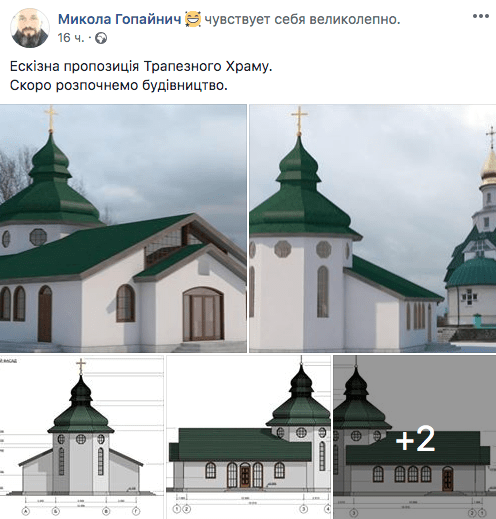This screenshot has height=519, width=496.
Task: Open the middle side elevation drawing
Action: (x=249, y=437)
